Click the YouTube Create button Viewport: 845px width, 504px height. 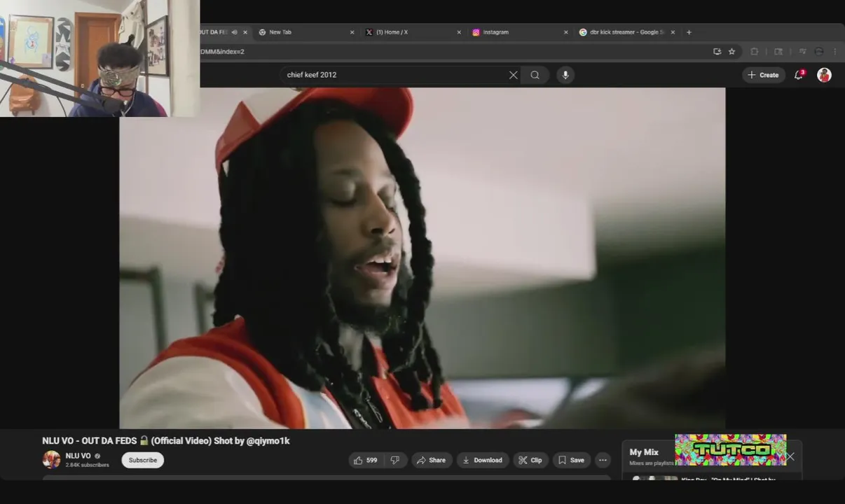(764, 75)
